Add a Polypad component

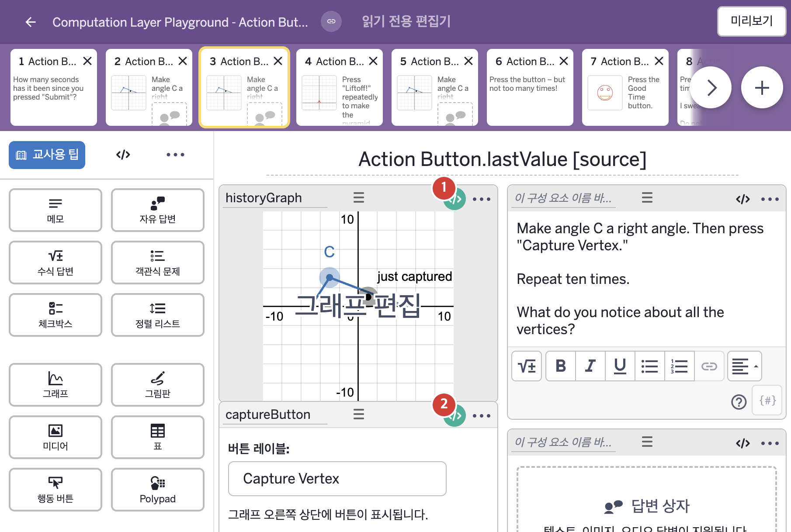pos(158,490)
